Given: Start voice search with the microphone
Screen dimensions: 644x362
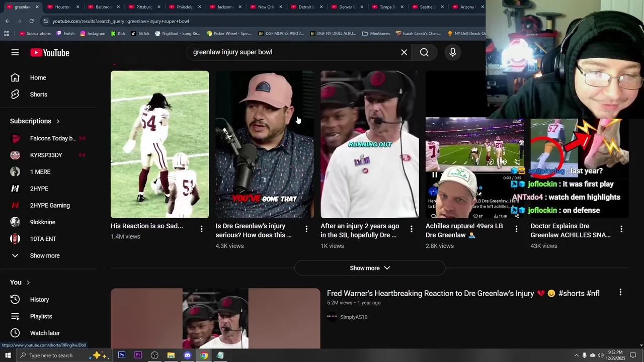Looking at the screenshot, I should pyautogui.click(x=452, y=52).
